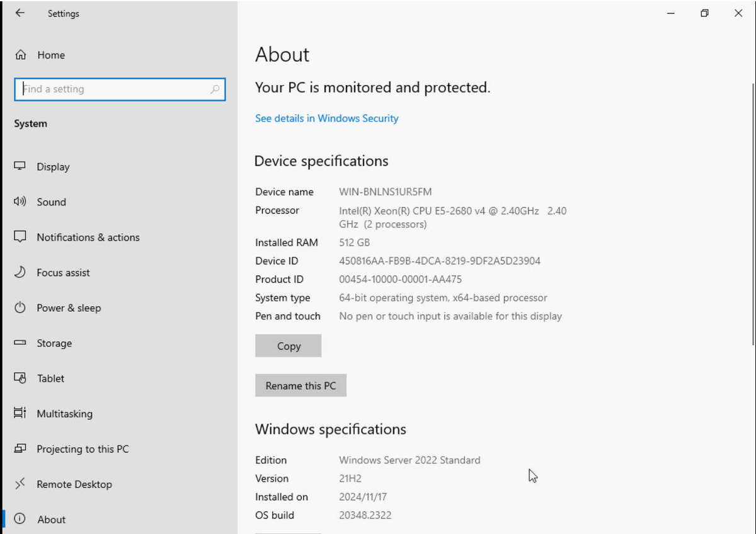Viewport: 756px width, 534px height.
Task: Copy the device specifications
Action: tap(288, 346)
